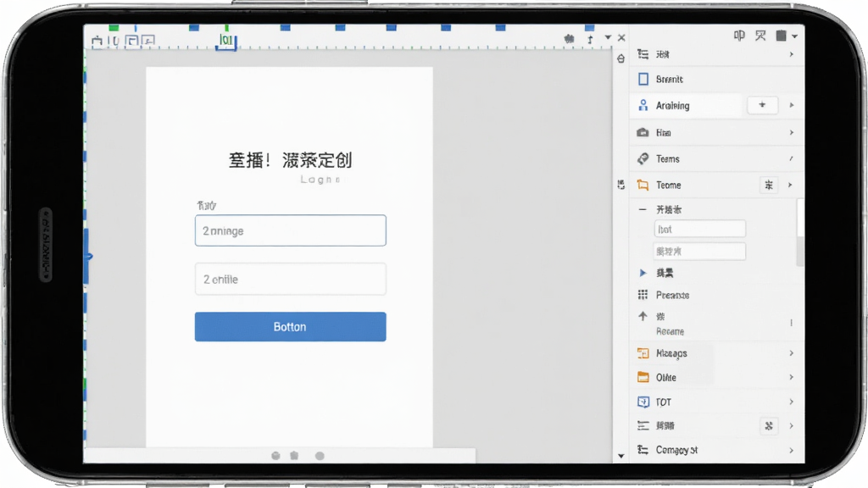
Task: Open the TOT panel row
Action: point(717,402)
